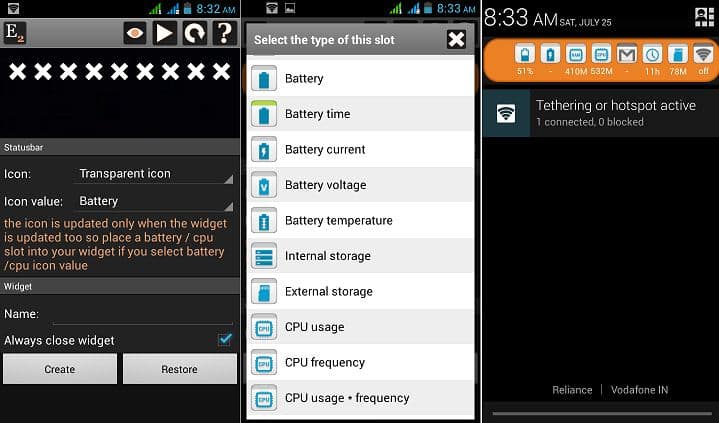Click the eye preview icon in toolbar

(x=135, y=33)
